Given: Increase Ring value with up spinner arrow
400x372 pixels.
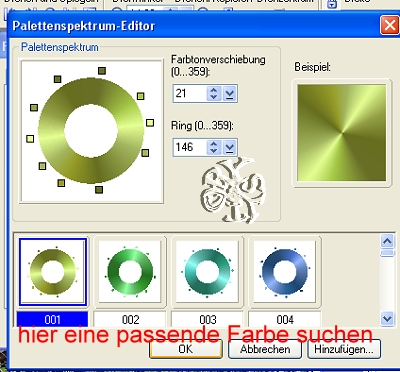Looking at the screenshot, I should 214,143.
